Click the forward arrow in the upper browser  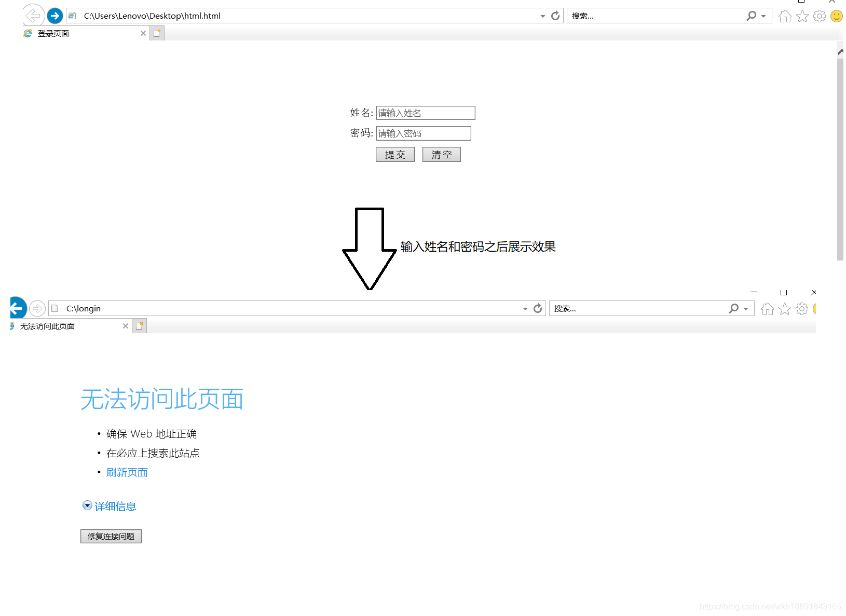(x=55, y=16)
